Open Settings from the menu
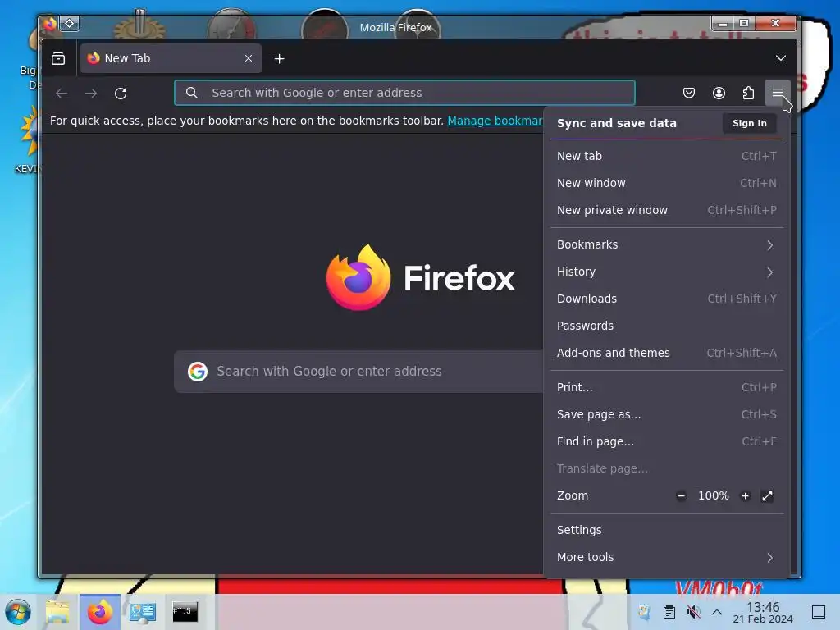 (x=666, y=531)
